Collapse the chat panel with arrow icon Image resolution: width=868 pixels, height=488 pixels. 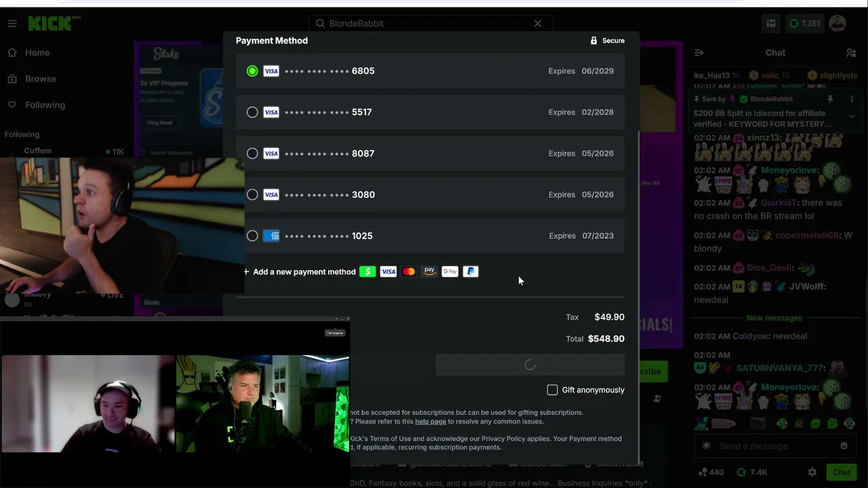tap(699, 53)
